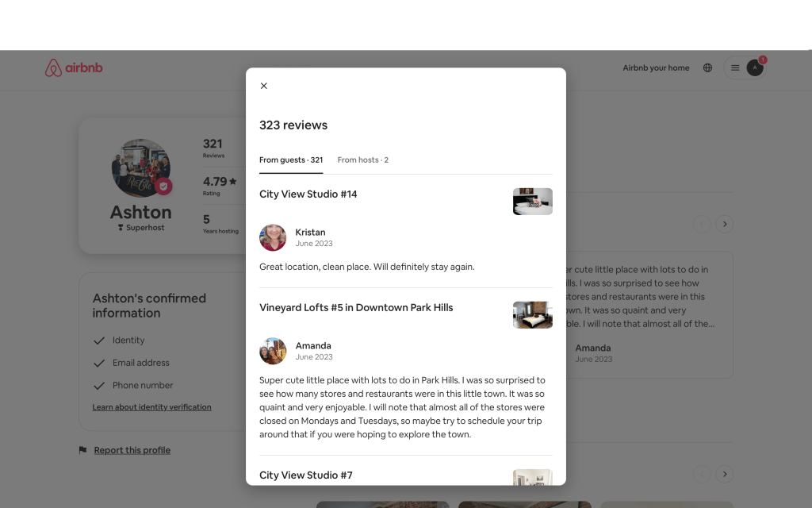This screenshot has width=812, height=508.
Task: Click the verified shield badge on Ashton's photo
Action: 163,186
